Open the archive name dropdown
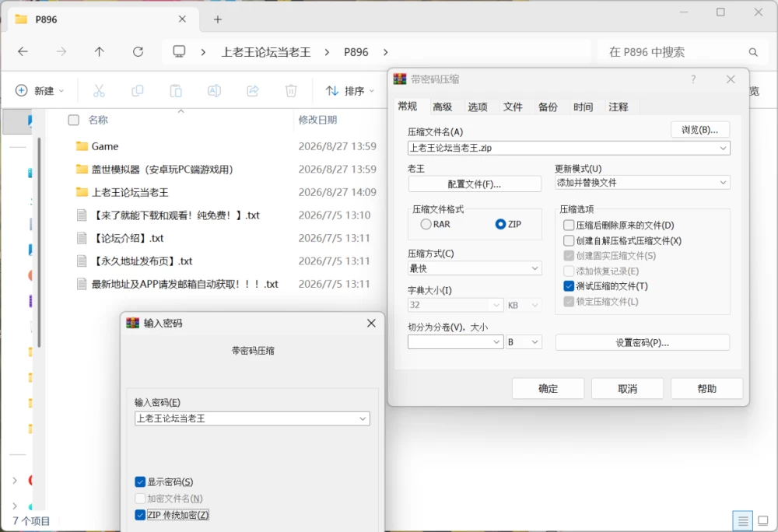 coord(723,148)
